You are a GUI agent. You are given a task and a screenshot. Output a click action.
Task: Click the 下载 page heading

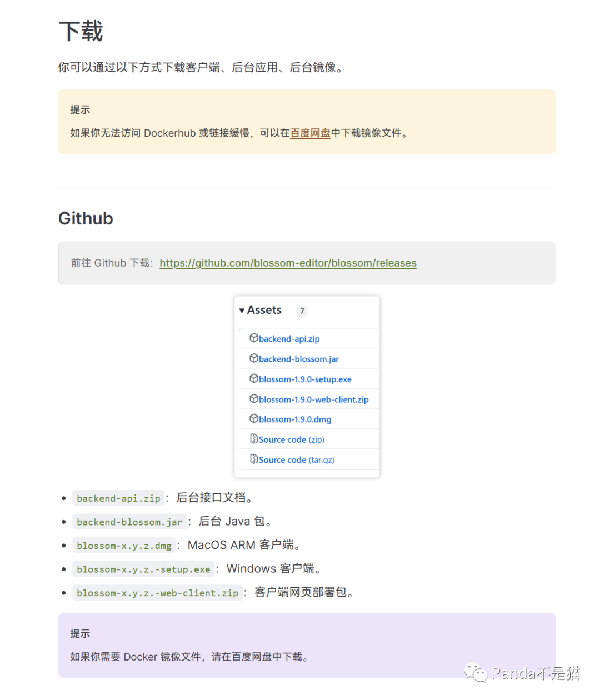pos(81,31)
